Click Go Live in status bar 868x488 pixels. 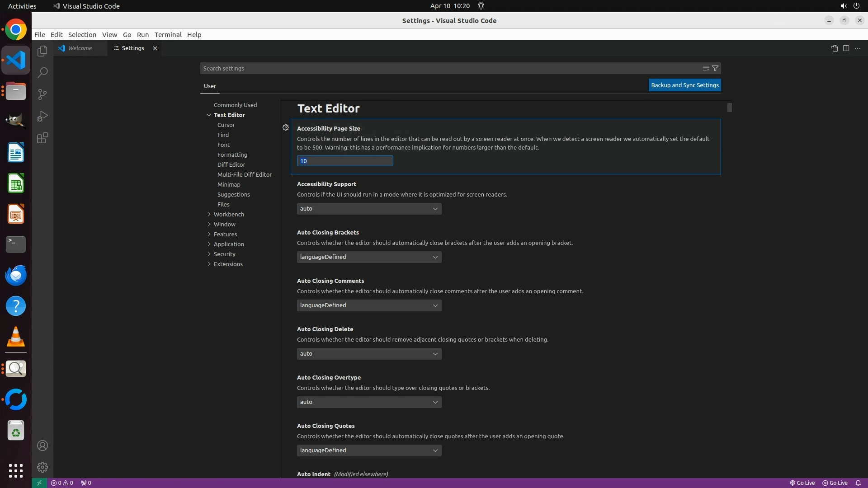click(802, 483)
